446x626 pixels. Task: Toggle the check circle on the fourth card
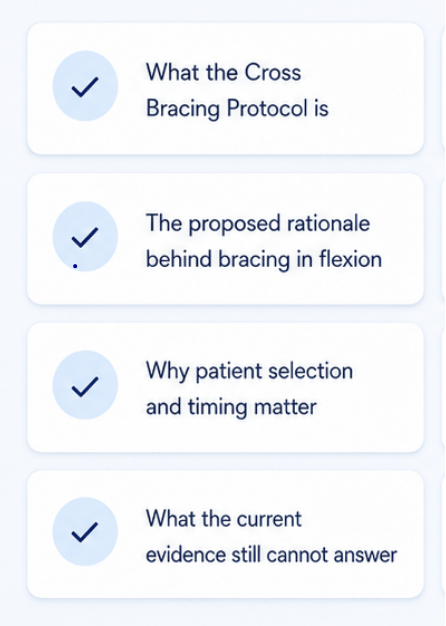click(x=85, y=532)
